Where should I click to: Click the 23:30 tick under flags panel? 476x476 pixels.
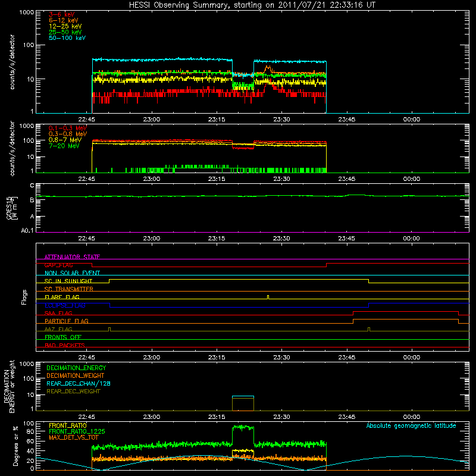[x=281, y=358]
